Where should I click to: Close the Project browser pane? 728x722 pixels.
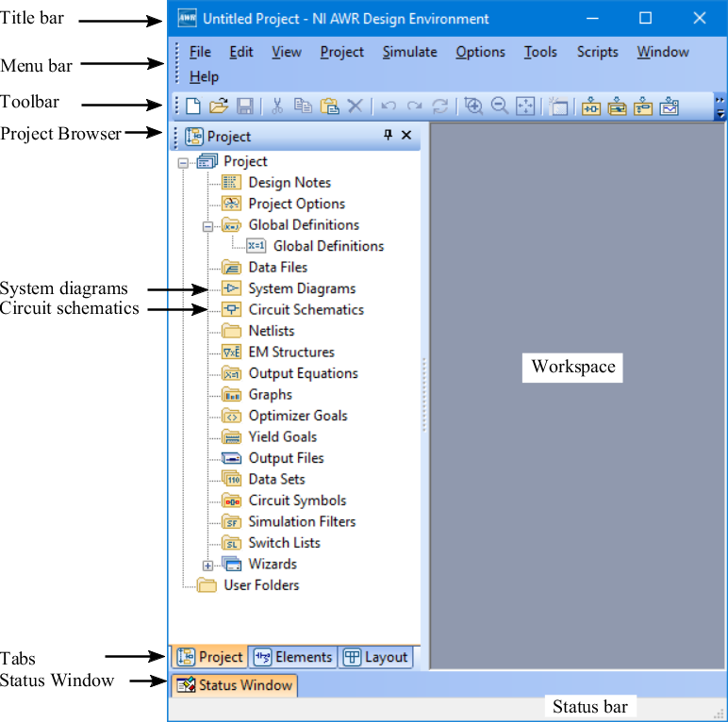coord(406,135)
